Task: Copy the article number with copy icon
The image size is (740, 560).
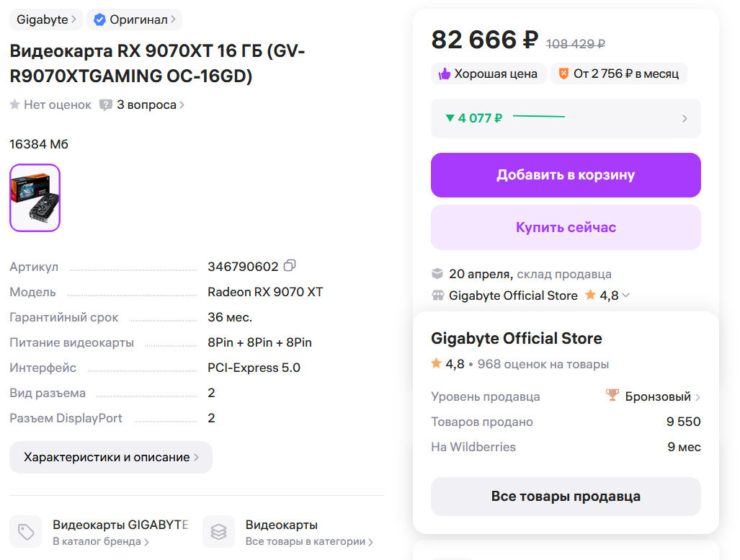Action: (x=290, y=266)
